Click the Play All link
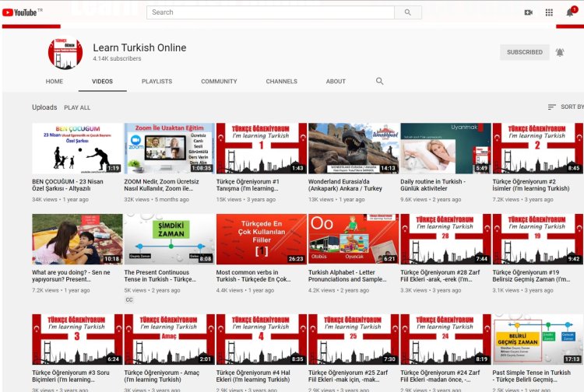This screenshot has height=392, width=584. 77,107
